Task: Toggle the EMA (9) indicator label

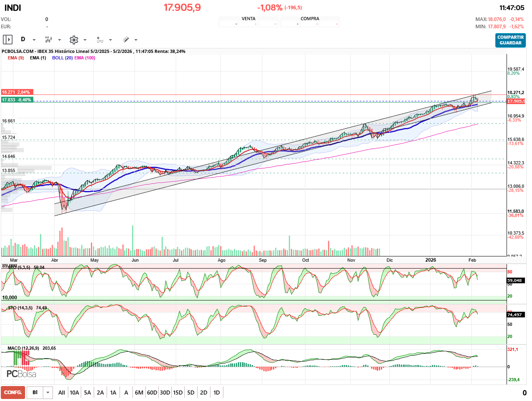Action: 16,58
